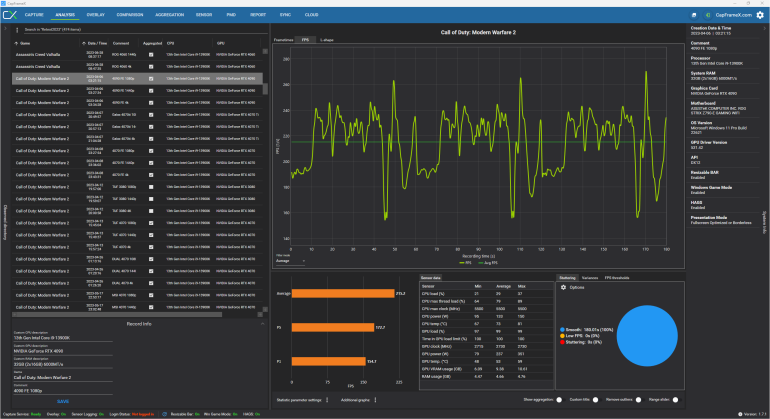Select the Sensor data tab
Image resolution: width=770 pixels, height=419 pixels.
431,278
